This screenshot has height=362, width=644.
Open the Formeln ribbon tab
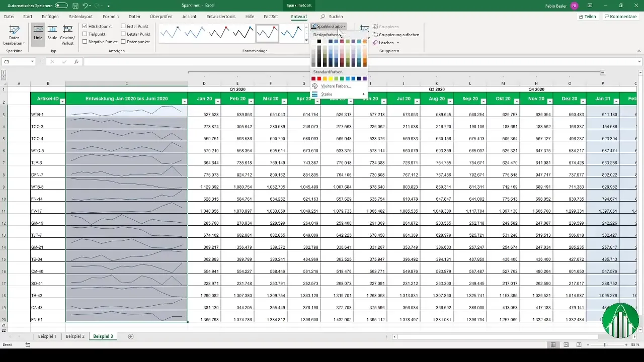[x=111, y=17]
